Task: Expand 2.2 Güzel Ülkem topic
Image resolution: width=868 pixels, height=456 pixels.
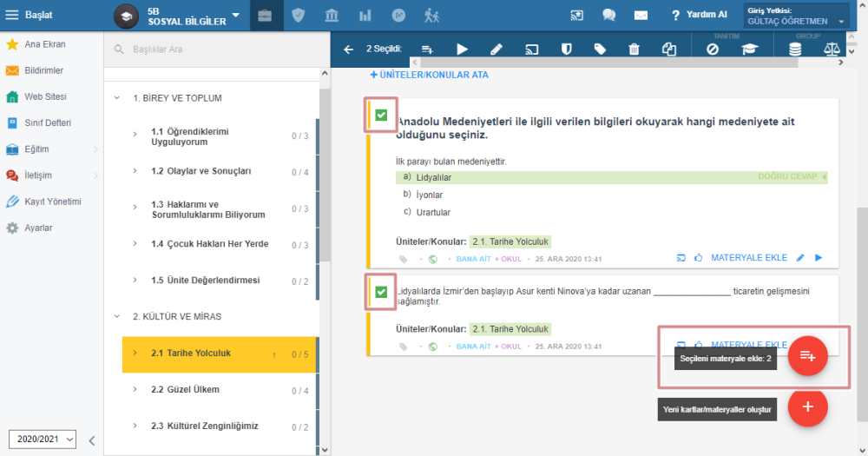Action: (135, 389)
